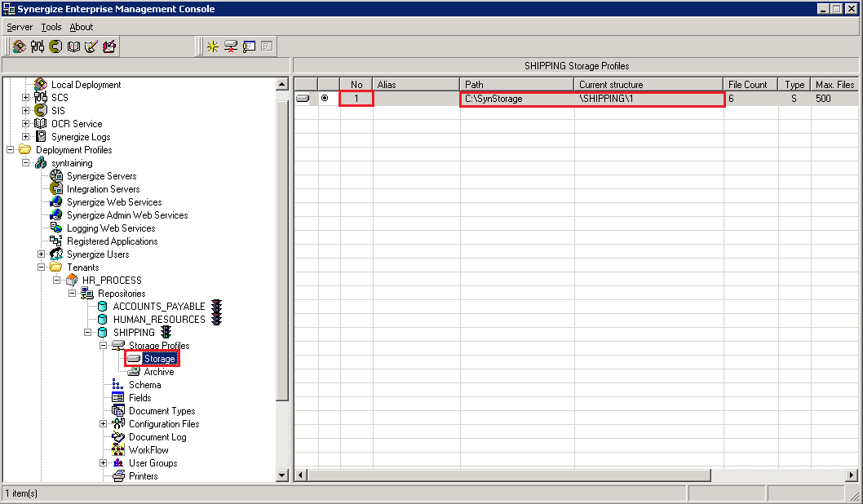Open the Tools menu
Viewport: 863px width, 504px height.
pos(51,27)
